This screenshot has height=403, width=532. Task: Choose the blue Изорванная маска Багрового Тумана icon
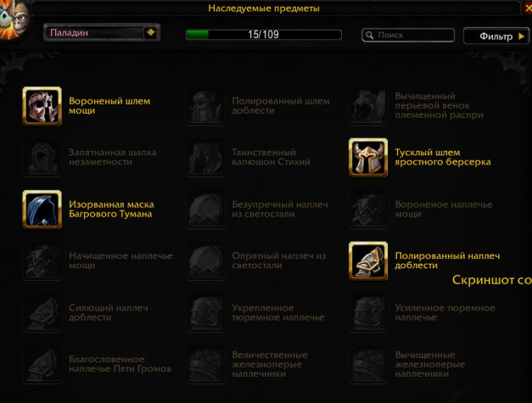tap(42, 210)
